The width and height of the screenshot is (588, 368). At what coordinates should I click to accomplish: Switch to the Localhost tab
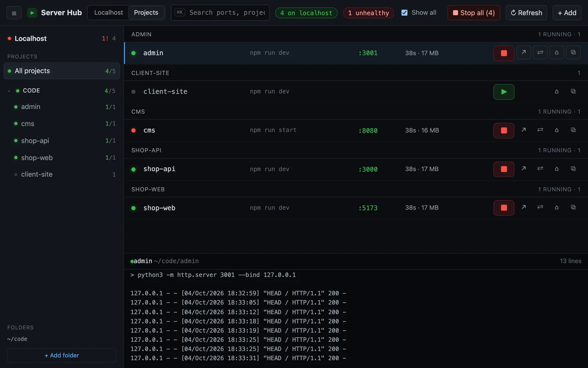tap(108, 13)
